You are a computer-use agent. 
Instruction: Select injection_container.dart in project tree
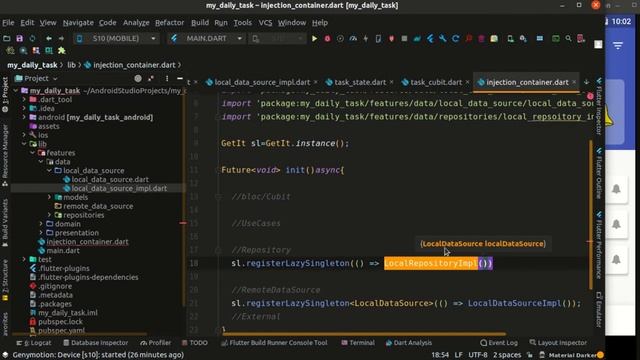click(x=87, y=242)
